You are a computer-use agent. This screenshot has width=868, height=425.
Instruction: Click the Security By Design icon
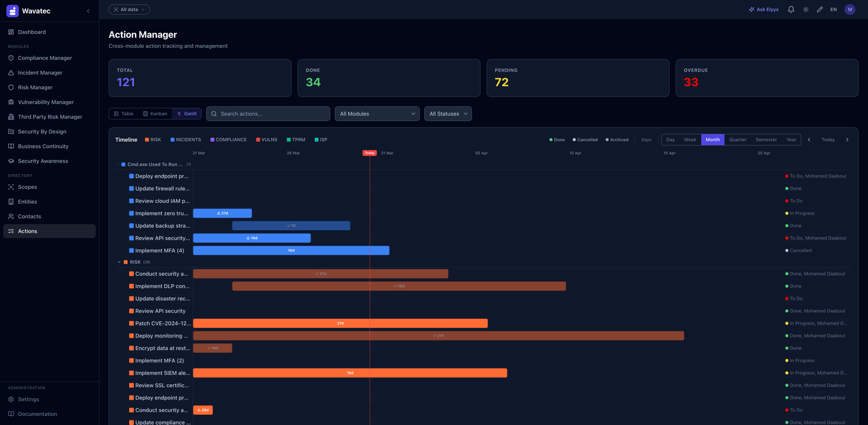tap(11, 131)
